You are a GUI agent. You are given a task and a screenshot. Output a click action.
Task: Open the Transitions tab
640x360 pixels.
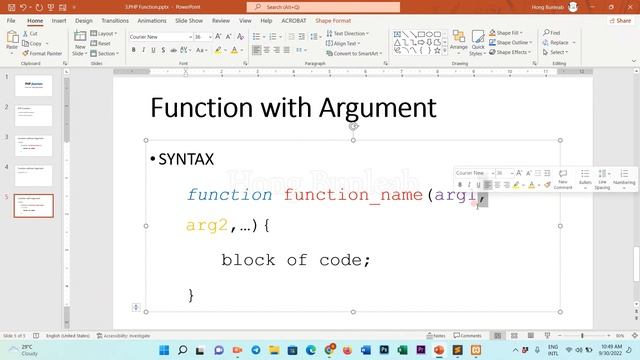[115, 20]
